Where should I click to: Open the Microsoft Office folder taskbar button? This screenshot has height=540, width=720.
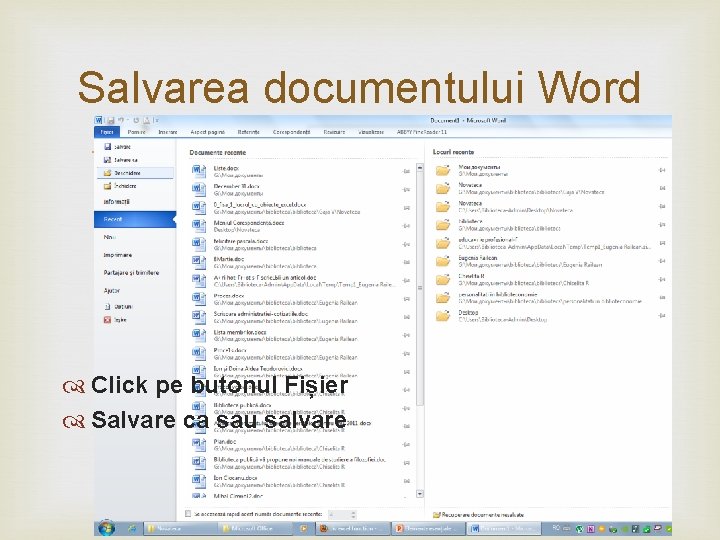coord(255,529)
